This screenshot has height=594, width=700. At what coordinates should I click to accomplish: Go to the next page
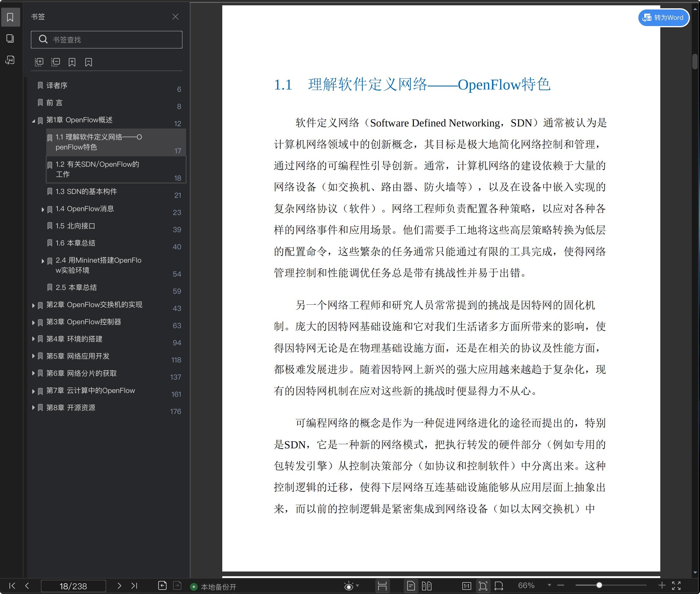(119, 586)
